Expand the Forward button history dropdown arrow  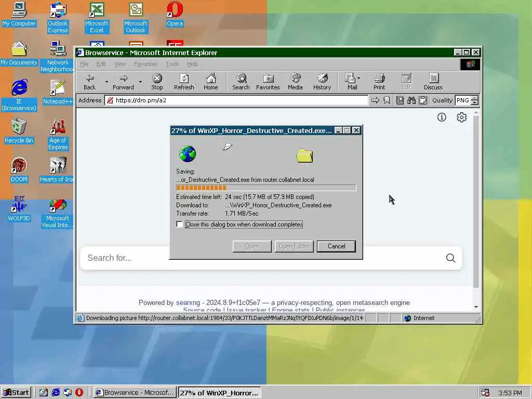tap(140, 82)
